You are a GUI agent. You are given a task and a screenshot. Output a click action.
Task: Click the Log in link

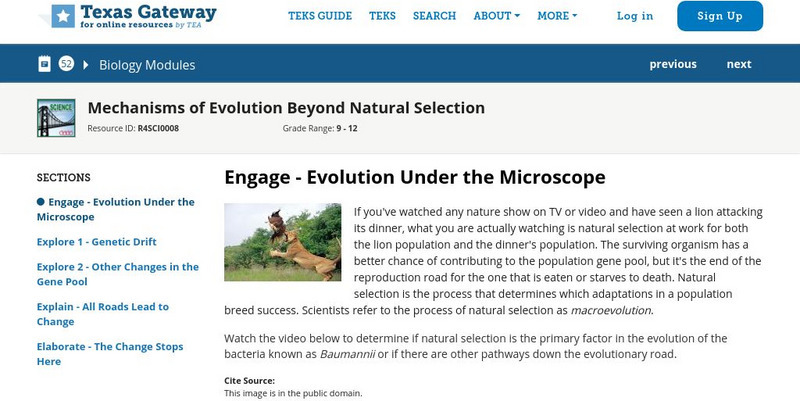[635, 16]
